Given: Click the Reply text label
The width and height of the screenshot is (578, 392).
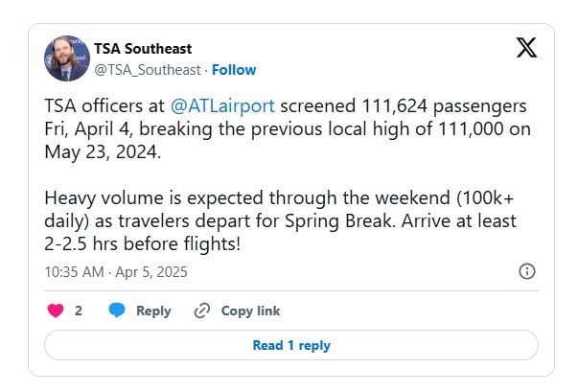Looking at the screenshot, I should pos(153,311).
